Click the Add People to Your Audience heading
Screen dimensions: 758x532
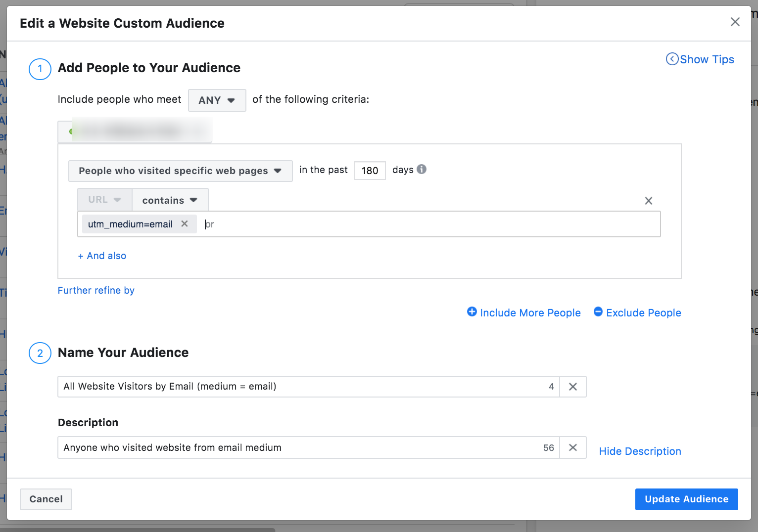[149, 68]
